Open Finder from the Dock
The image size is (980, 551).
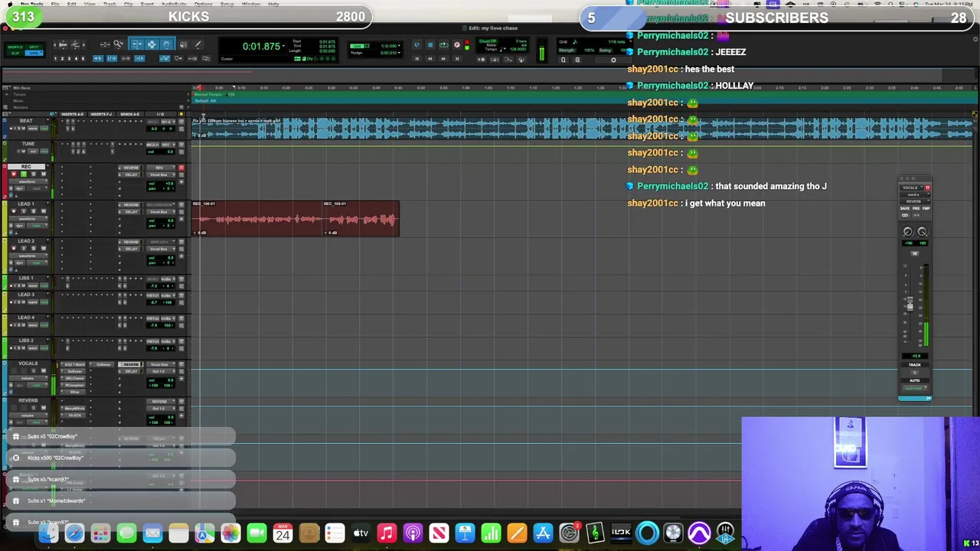click(49, 532)
